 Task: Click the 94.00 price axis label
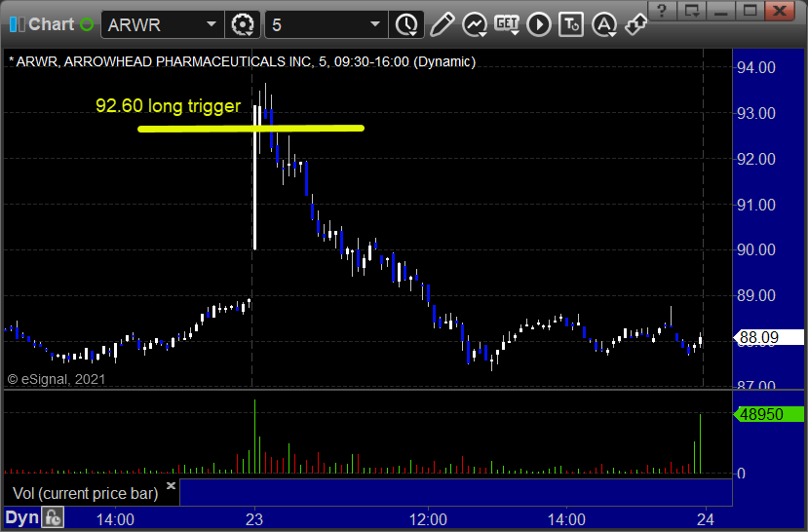(756, 67)
